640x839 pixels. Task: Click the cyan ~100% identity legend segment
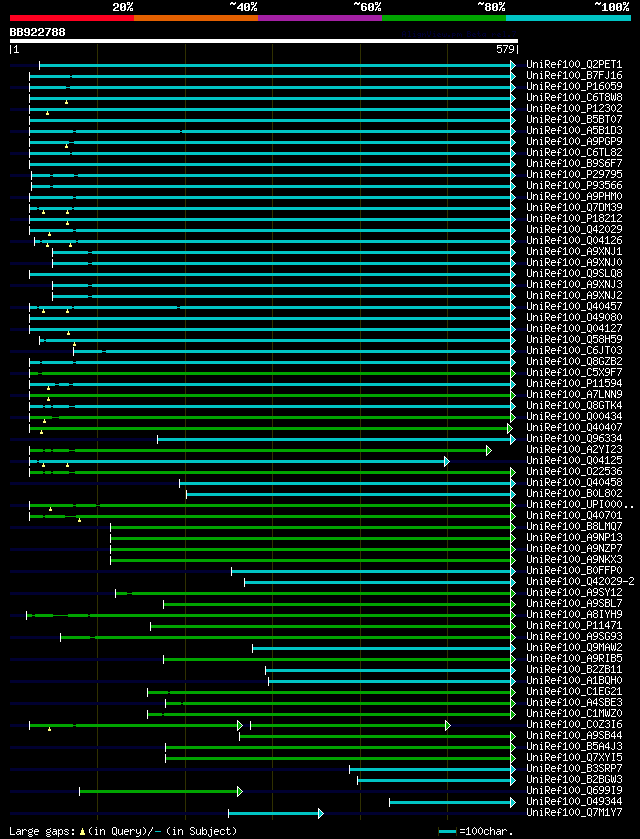point(568,18)
